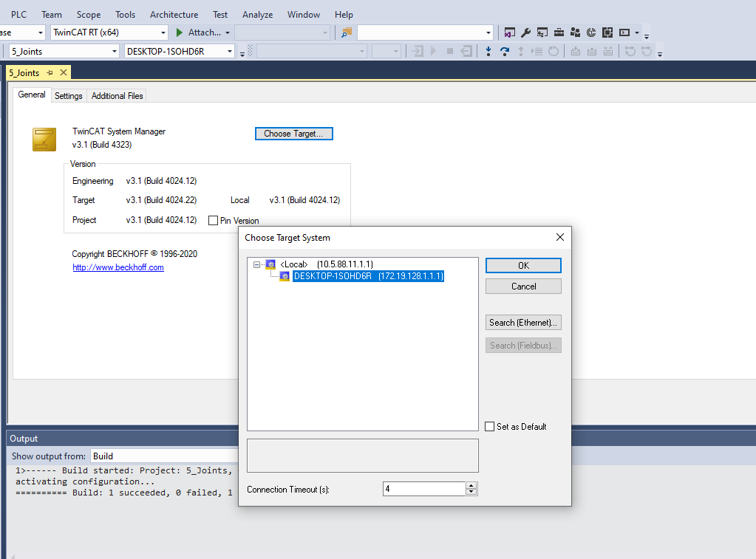This screenshot has height=559, width=756.
Task: Open the configuration dropdown ending in 'ase'
Action: click(41, 32)
